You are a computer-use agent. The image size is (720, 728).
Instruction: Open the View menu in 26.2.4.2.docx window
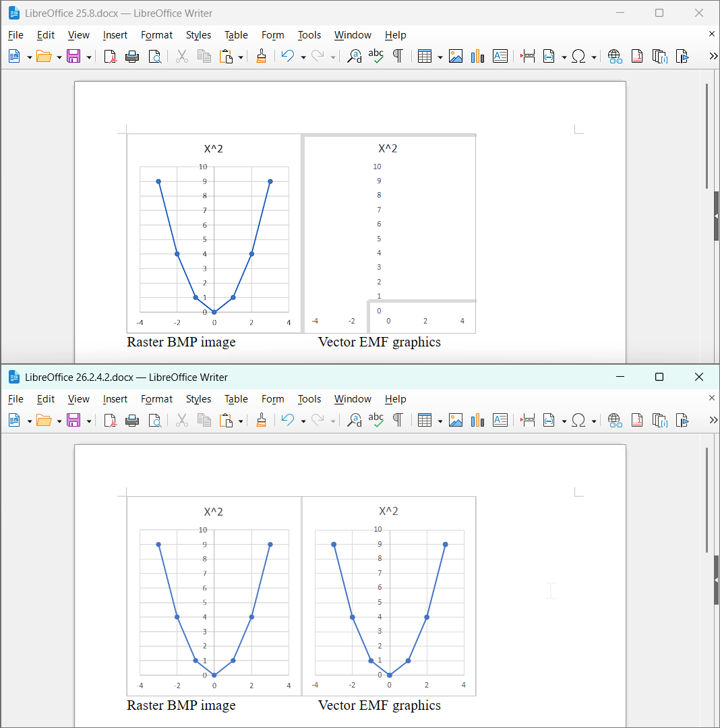click(x=78, y=399)
